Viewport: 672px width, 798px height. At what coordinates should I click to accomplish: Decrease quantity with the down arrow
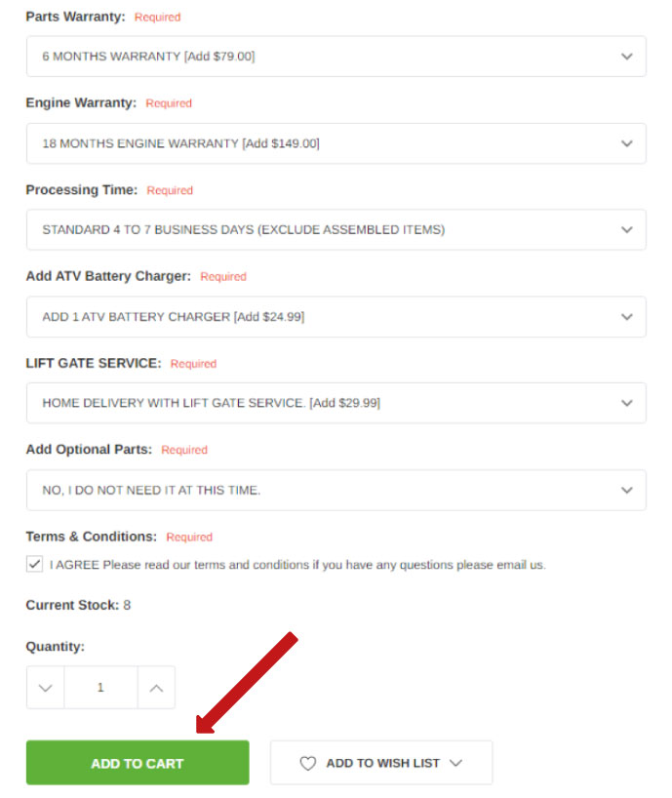click(45, 688)
